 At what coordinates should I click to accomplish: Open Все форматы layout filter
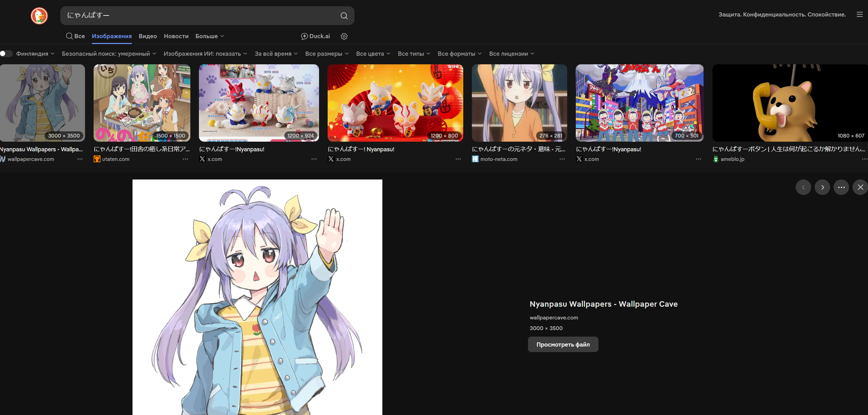(x=459, y=54)
